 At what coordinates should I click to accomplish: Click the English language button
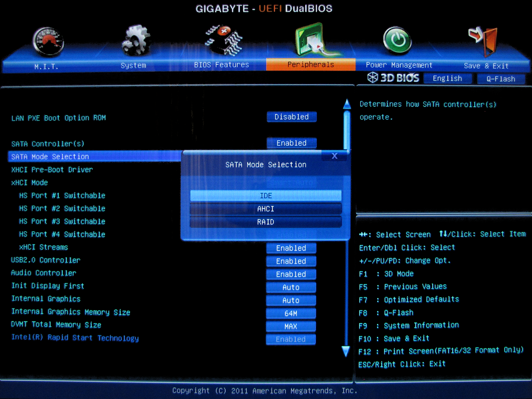(448, 78)
